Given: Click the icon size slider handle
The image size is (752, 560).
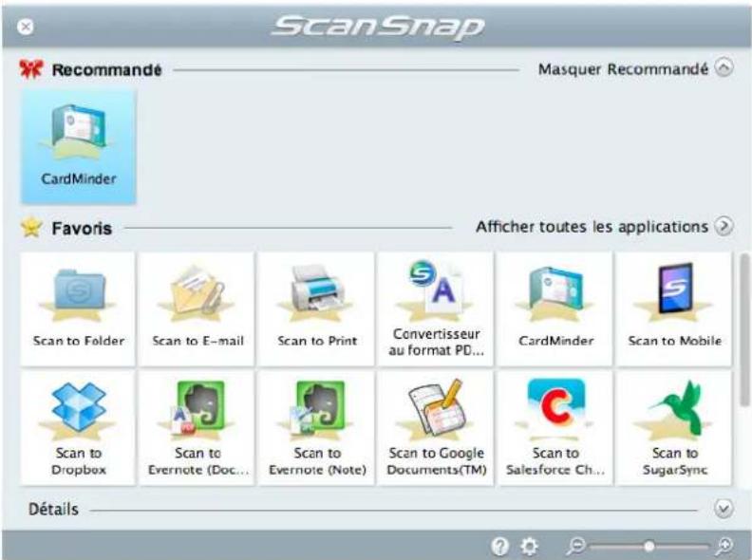Looking at the screenshot, I should point(649,546).
